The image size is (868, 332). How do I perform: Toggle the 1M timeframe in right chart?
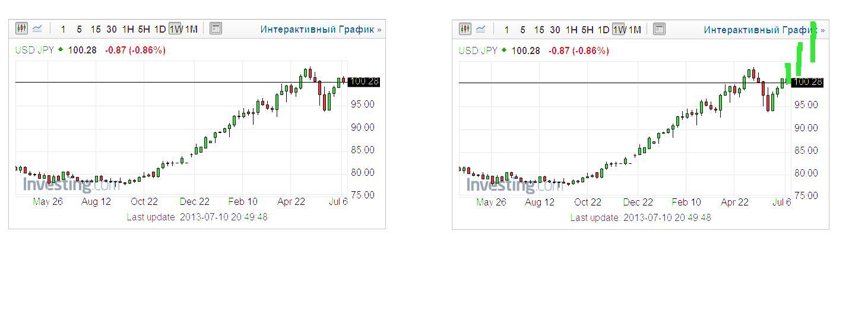pos(634,29)
